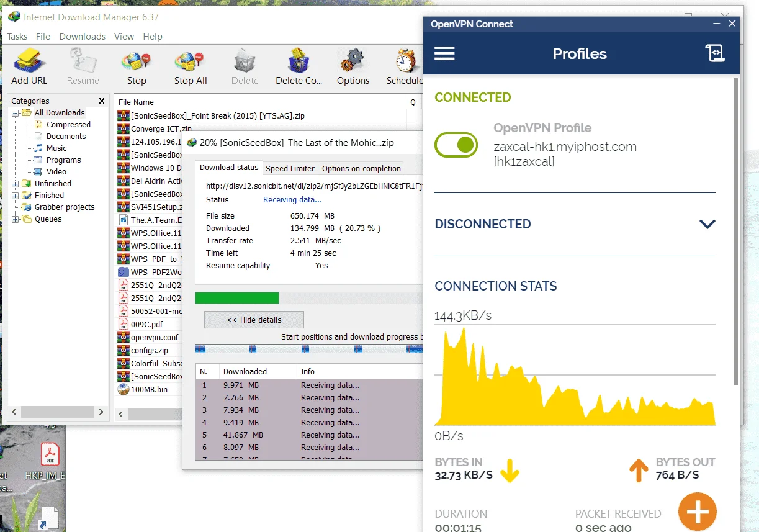Viewport: 759px width, 532px height.
Task: Click segment positions progress strip
Action: point(308,349)
